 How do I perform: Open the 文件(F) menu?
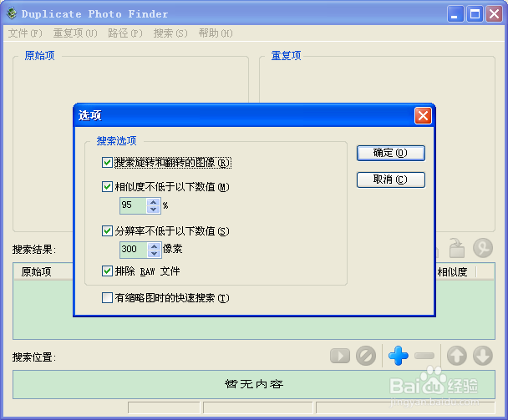click(x=25, y=33)
